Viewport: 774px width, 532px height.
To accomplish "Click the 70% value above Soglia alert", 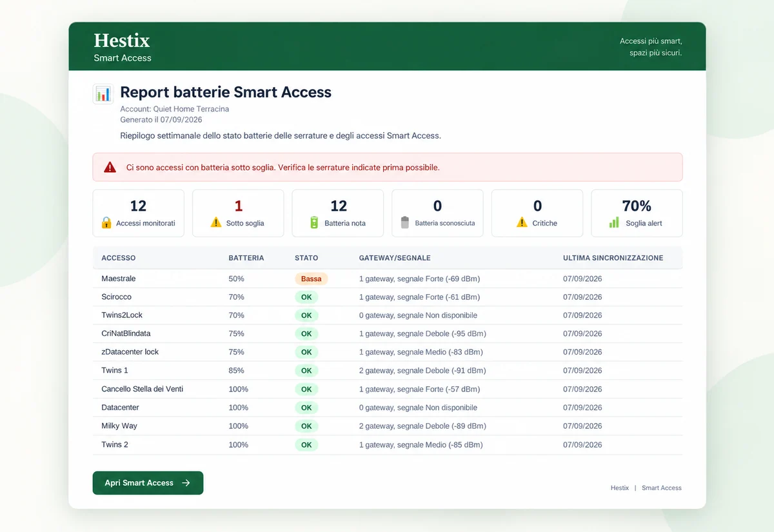I will (x=637, y=206).
